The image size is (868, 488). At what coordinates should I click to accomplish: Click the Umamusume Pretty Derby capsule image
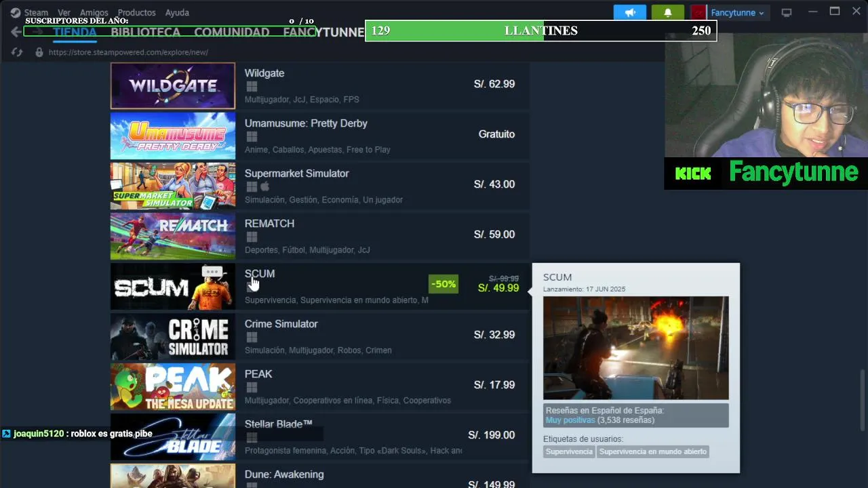[x=173, y=136]
